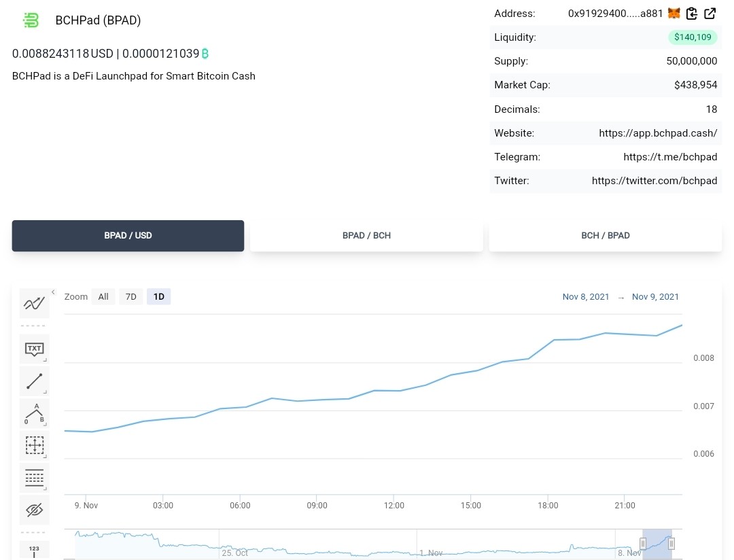Image resolution: width=734 pixels, height=560 pixels.
Task: Open the https://app.bchpad.cash/ website link
Action: (x=658, y=133)
